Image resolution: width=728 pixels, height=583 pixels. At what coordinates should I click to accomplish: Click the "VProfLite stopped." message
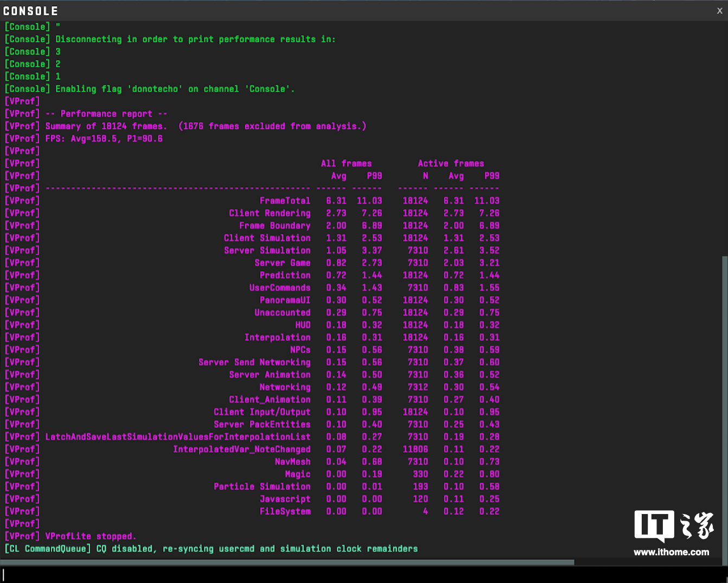(91, 536)
